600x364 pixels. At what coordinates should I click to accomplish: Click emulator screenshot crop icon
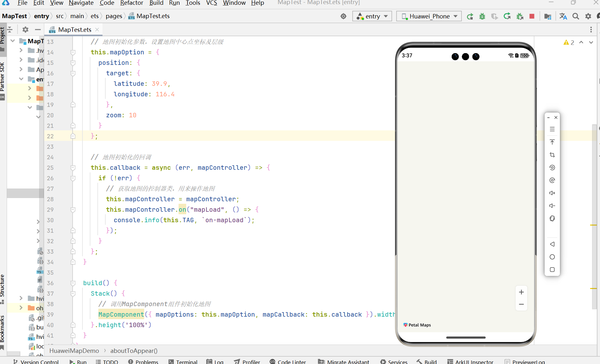[552, 155]
